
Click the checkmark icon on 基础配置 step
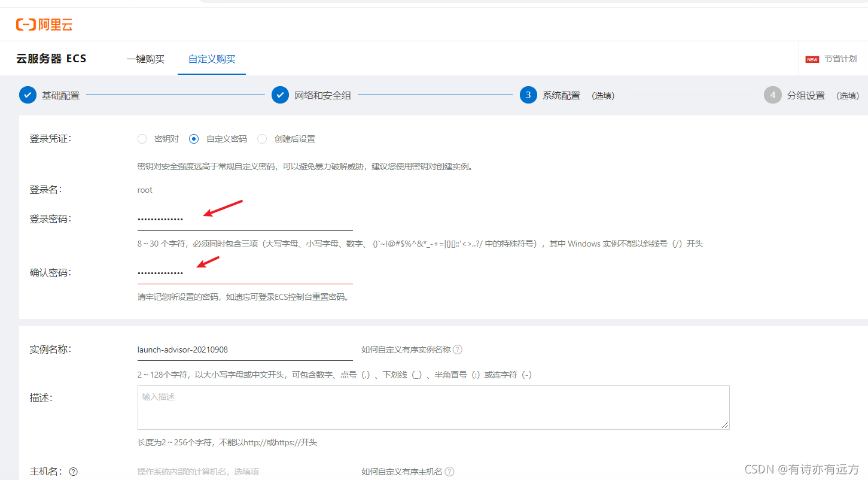(x=28, y=95)
